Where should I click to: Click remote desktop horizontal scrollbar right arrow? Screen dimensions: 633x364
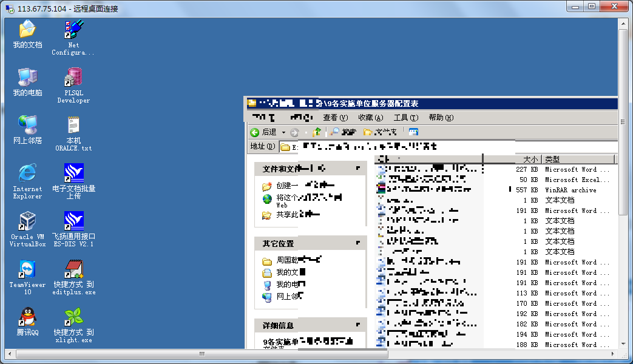point(613,354)
